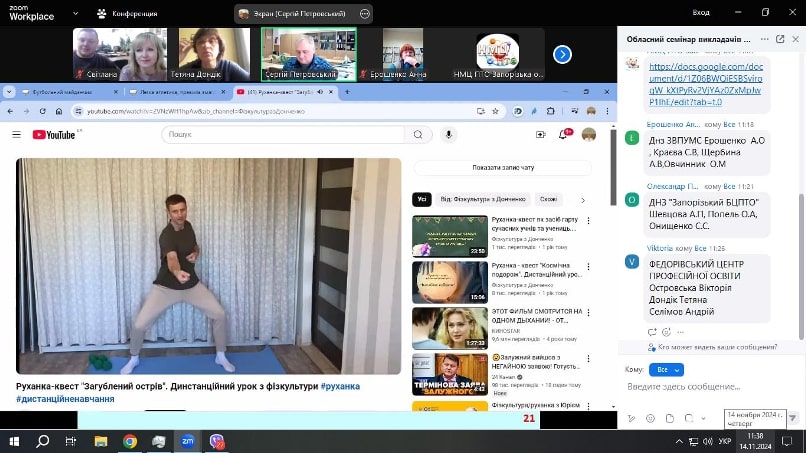The width and height of the screenshot is (806, 453).
Task: Open the docs.google.com link in chat
Action: (x=706, y=84)
